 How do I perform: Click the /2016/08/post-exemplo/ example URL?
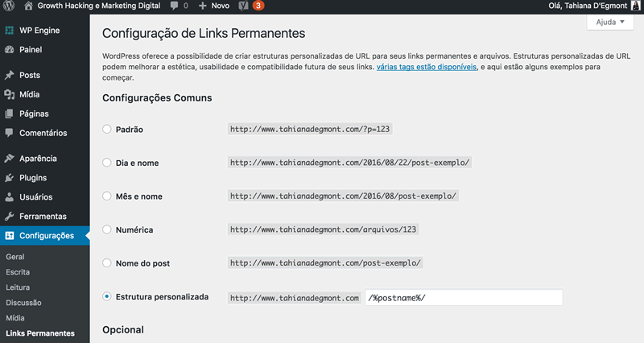coord(343,196)
